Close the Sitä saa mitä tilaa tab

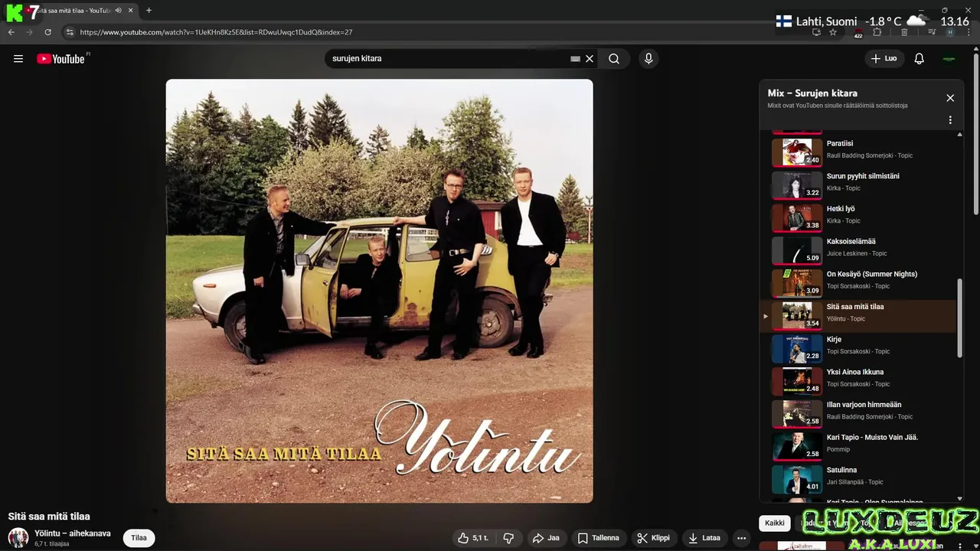pos(131,11)
